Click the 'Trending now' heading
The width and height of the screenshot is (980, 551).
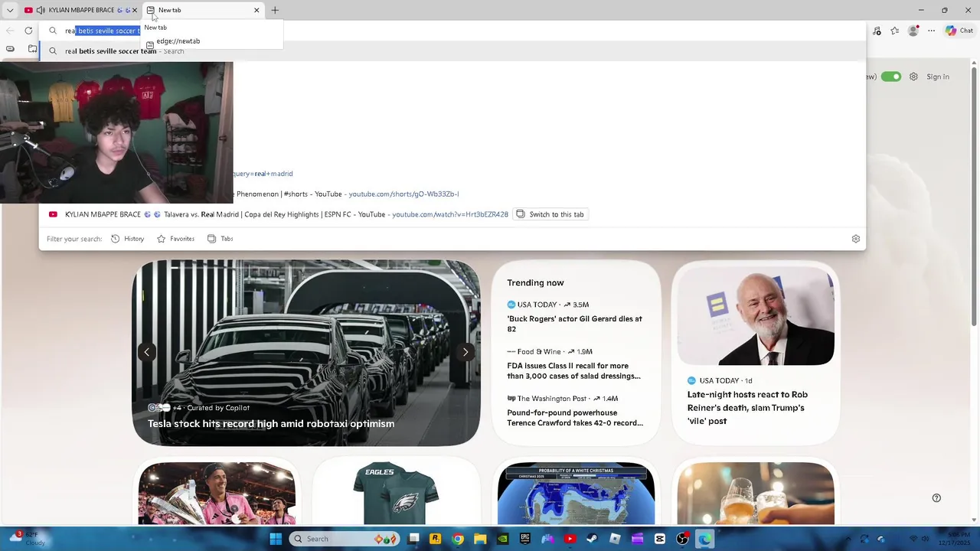(535, 283)
